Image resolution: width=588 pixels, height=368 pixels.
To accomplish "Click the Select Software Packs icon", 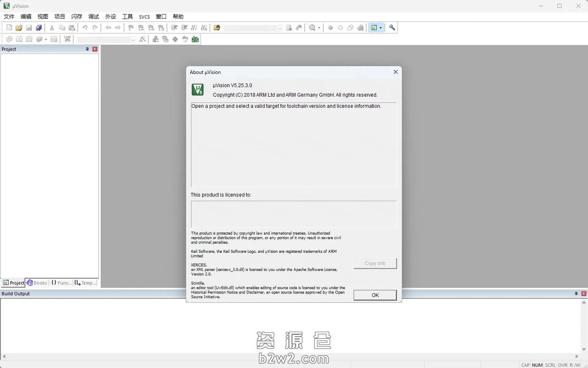I will point(185,39).
